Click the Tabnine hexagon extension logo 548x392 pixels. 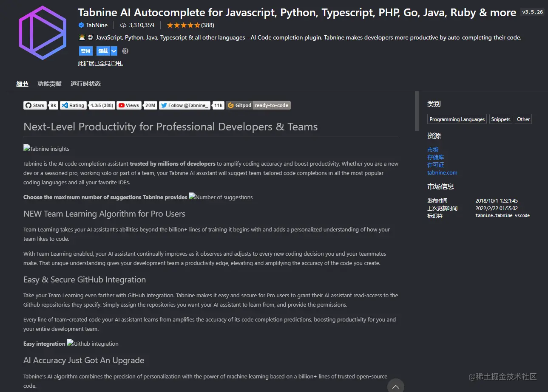(x=43, y=32)
